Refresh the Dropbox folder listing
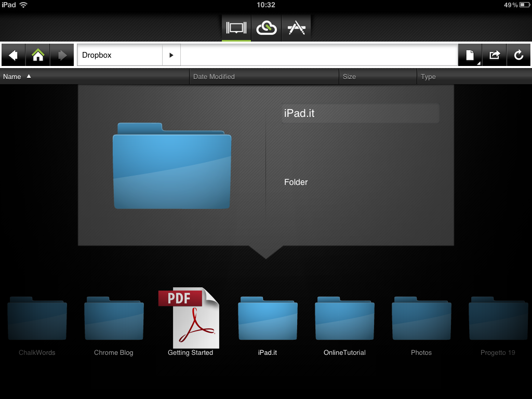 click(x=518, y=55)
